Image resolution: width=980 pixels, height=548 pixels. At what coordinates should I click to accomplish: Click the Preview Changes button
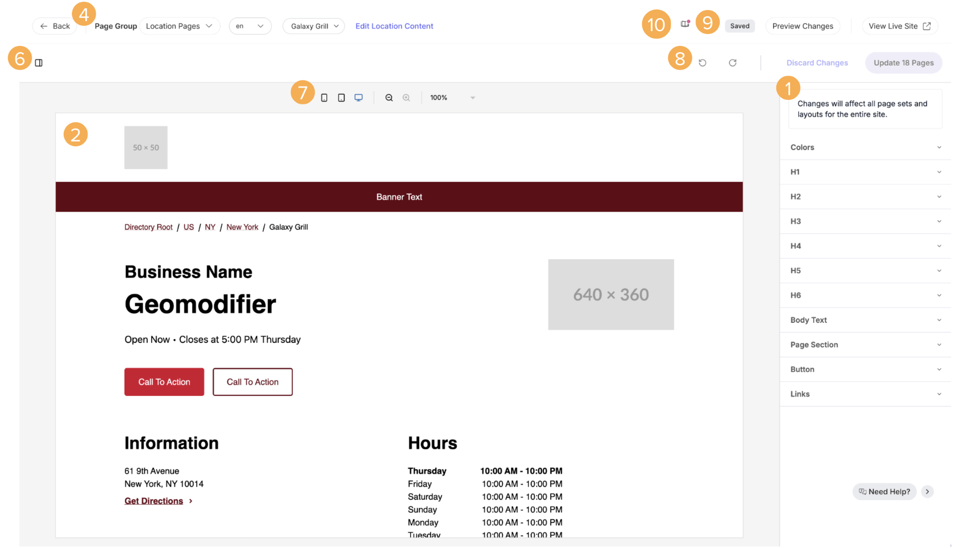coord(802,26)
